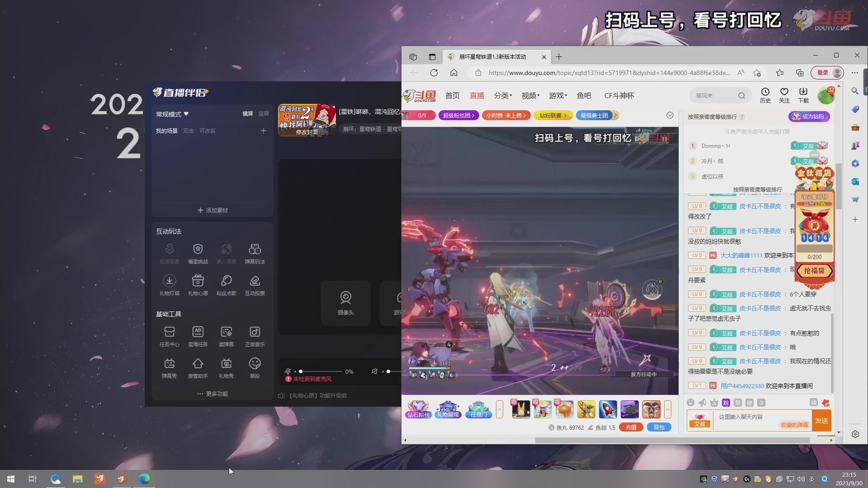The image size is (868, 488).
Task: Click the 钻石粉丝 icon below the video
Action: point(418,409)
